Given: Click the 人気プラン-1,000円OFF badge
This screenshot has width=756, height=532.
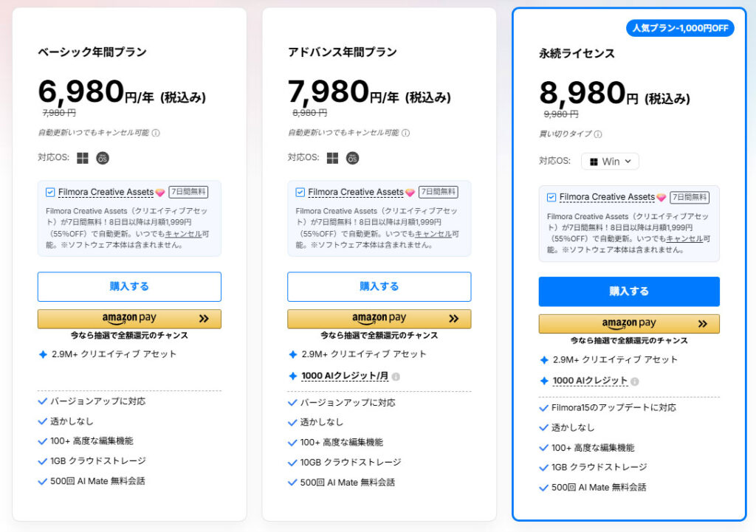Looking at the screenshot, I should (x=679, y=28).
